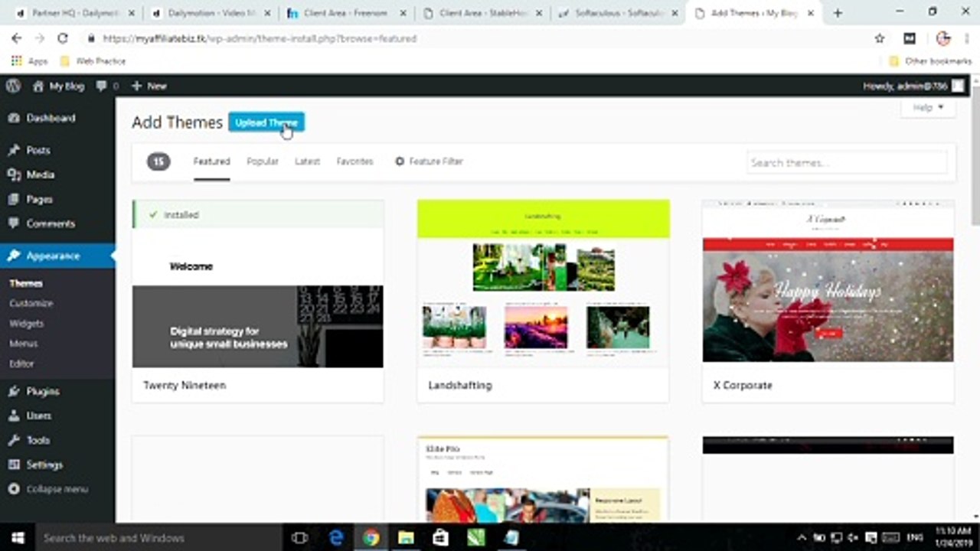Open Chrome menu three dots
980x551 pixels.
(966, 38)
